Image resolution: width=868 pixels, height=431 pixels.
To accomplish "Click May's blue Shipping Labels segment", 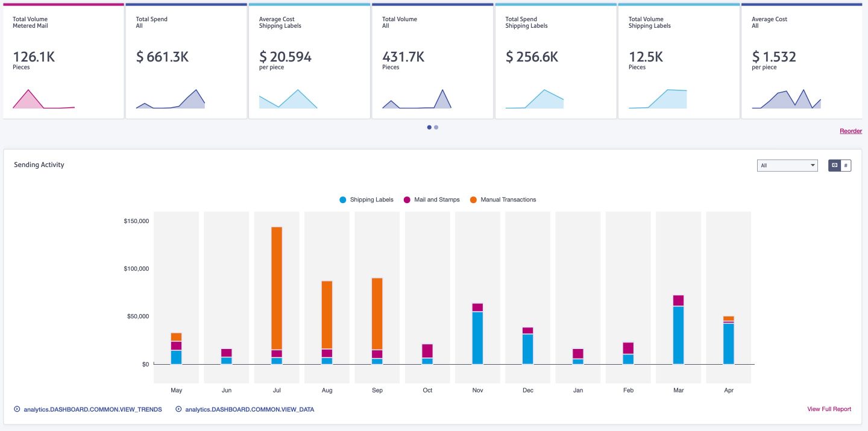I will tap(176, 357).
